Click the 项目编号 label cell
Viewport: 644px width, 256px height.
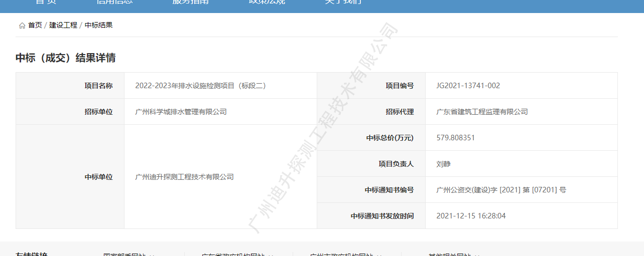tap(371, 86)
